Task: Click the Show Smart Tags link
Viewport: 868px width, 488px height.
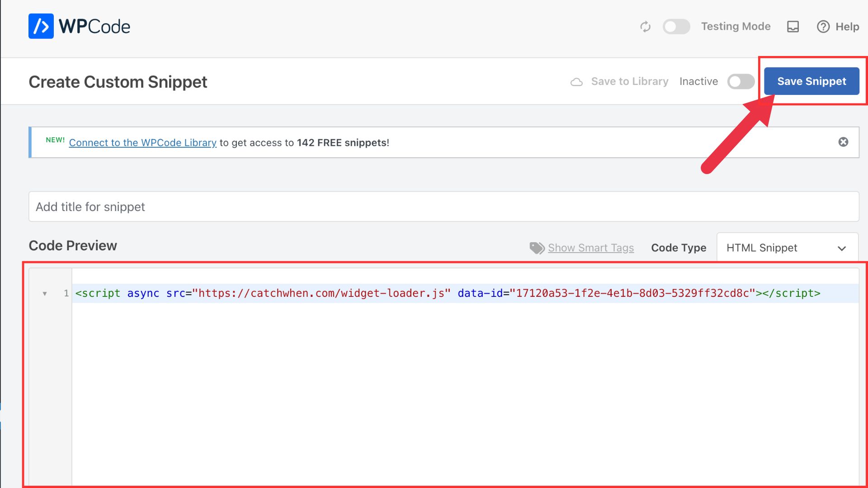Action: point(591,248)
